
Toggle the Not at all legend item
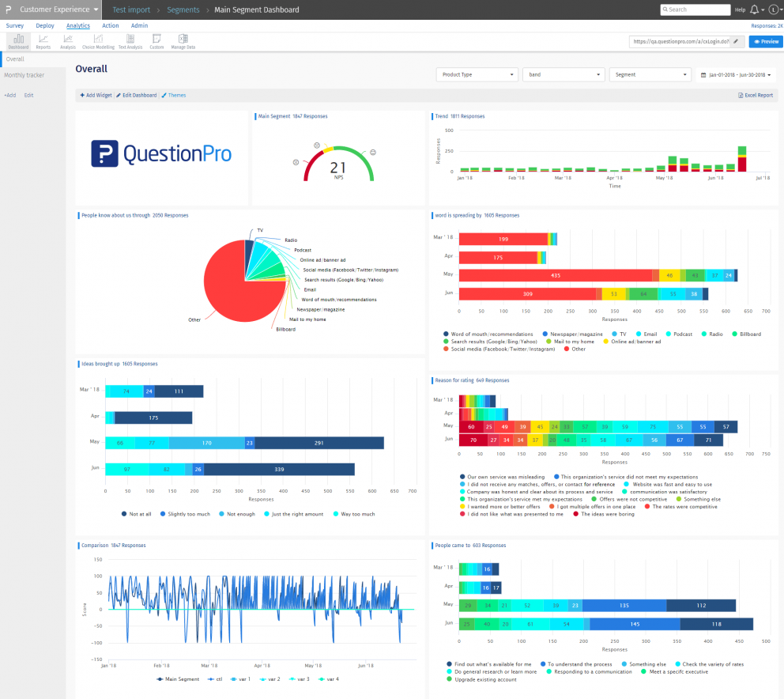[x=139, y=514]
